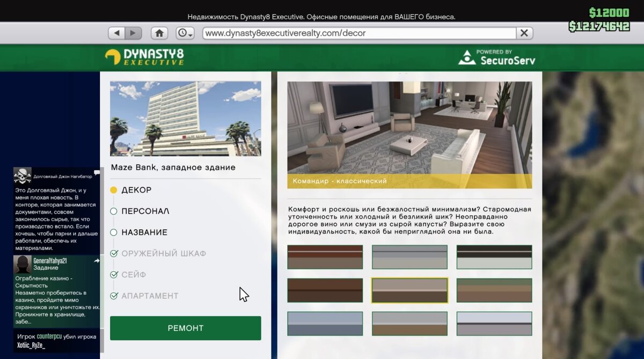644x359 pixels.
Task: Click the green РЕМОНТ button
Action: click(186, 328)
